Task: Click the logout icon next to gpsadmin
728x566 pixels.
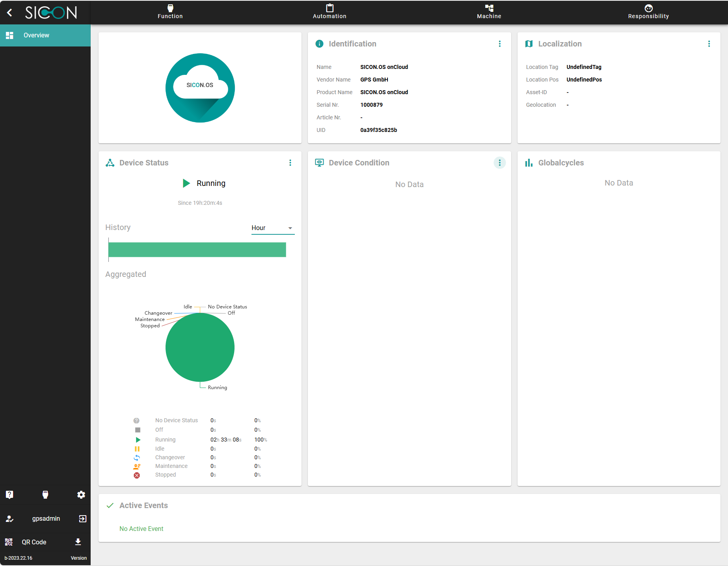Action: click(x=82, y=519)
